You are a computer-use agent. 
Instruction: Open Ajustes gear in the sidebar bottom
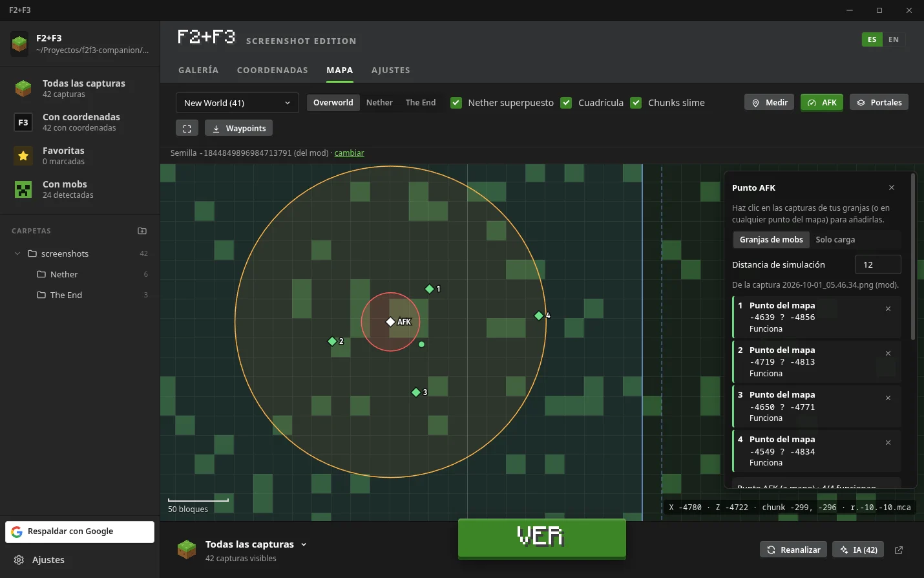click(x=19, y=560)
